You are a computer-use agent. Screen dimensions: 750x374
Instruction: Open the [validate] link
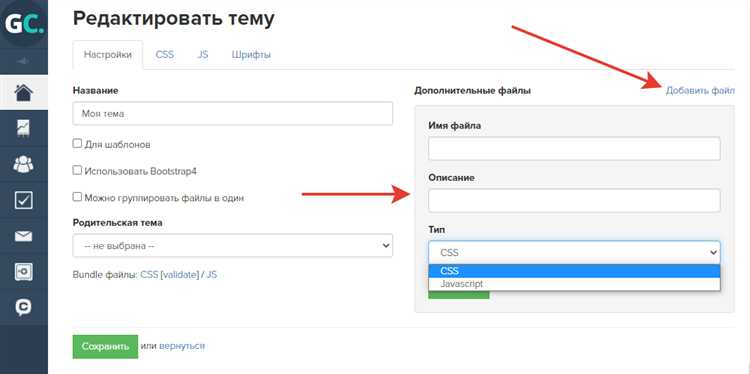click(180, 275)
